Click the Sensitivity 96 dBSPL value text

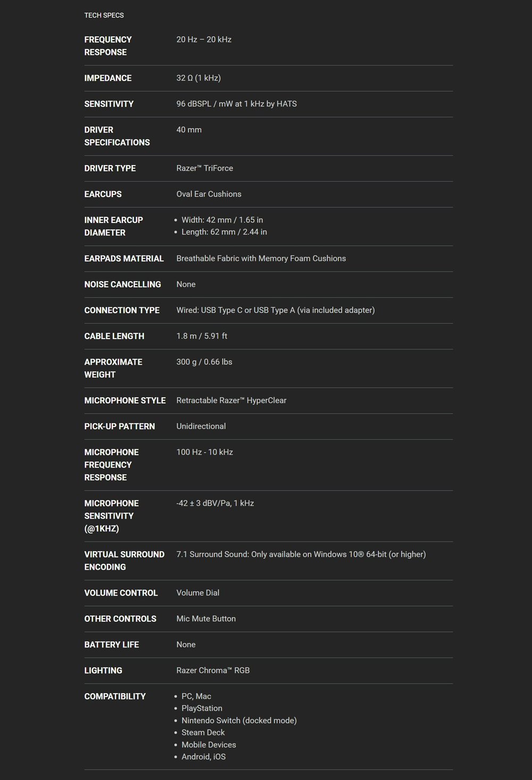pos(236,104)
